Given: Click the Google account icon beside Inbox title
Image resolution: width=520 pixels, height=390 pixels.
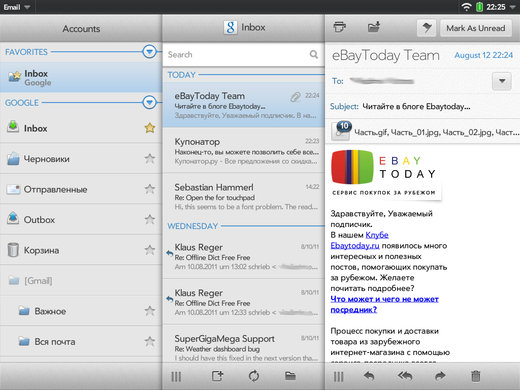Looking at the screenshot, I should (230, 27).
